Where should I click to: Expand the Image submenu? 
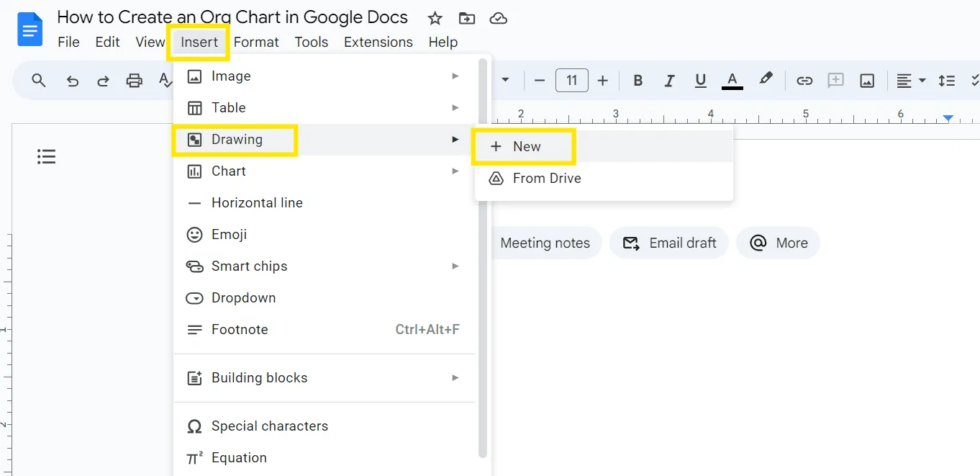coord(325,76)
